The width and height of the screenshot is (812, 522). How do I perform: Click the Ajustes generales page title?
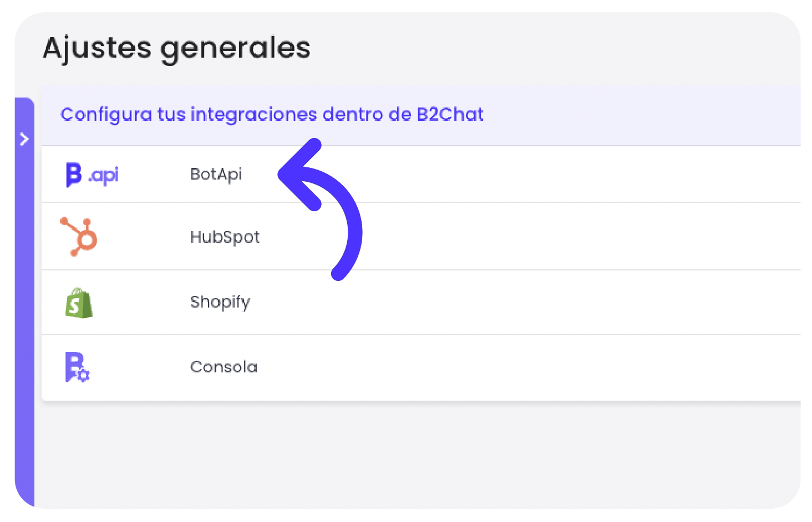(176, 48)
